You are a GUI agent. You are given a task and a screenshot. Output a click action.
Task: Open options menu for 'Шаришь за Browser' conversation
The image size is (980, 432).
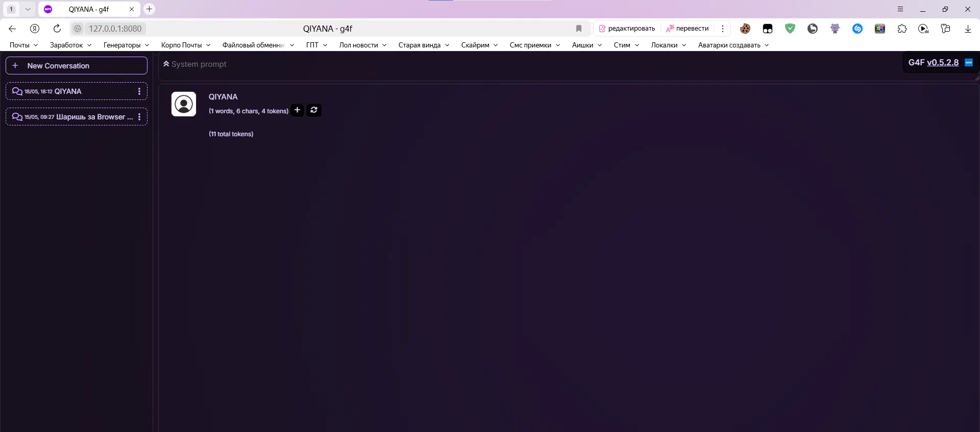point(139,117)
